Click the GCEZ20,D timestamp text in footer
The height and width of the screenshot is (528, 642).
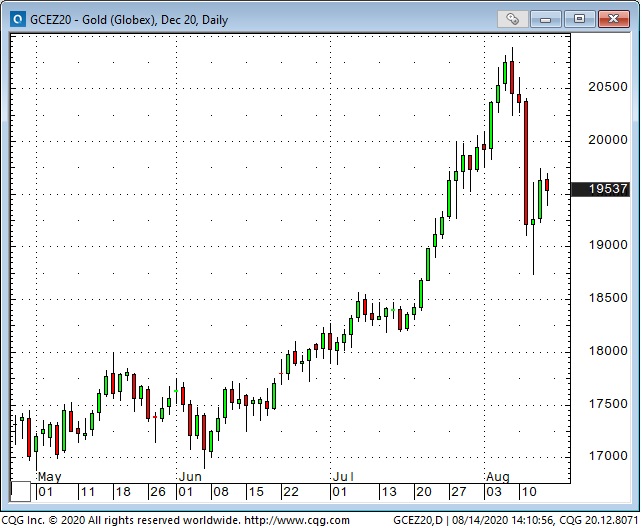tap(515, 520)
